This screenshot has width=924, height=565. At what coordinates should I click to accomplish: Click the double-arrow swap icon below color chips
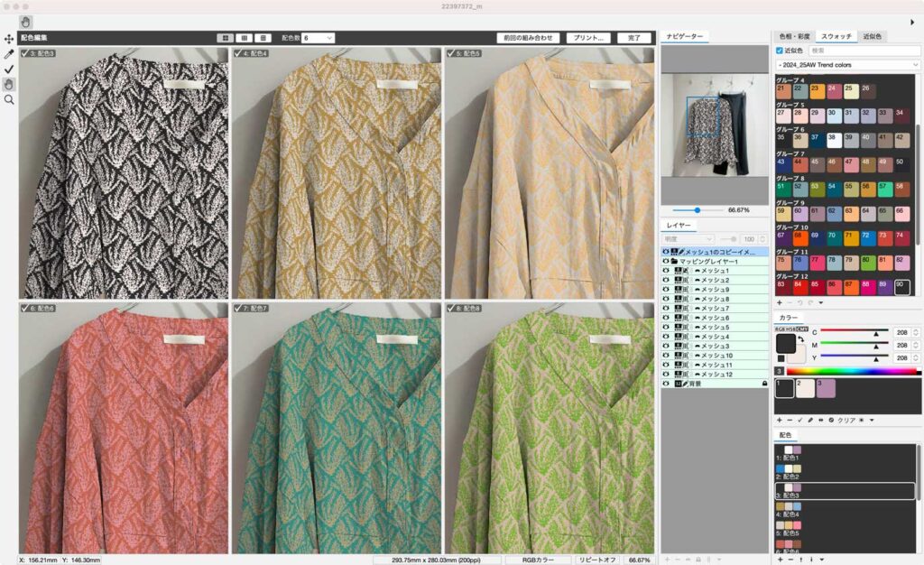(821, 420)
